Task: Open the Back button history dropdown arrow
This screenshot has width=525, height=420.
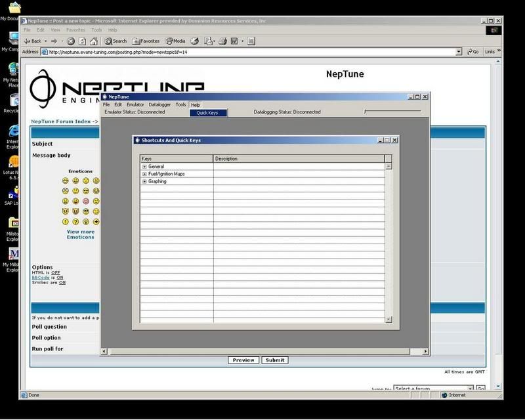Action: click(45, 41)
